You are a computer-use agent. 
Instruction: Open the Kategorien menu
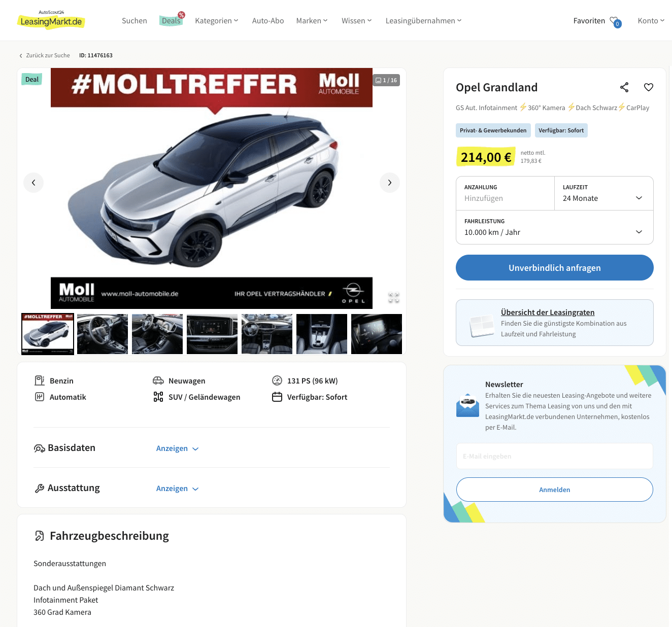[x=217, y=21]
